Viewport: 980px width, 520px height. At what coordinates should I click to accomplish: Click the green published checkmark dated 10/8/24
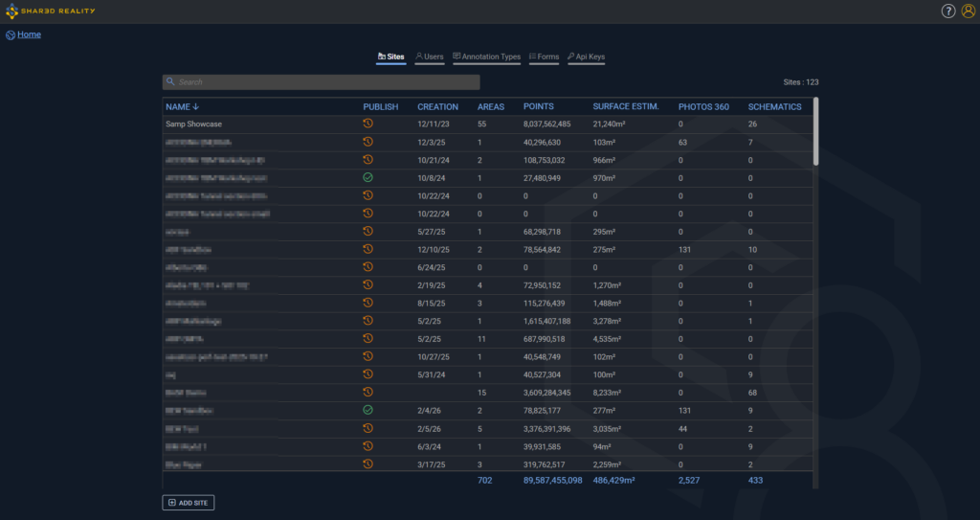click(x=367, y=177)
